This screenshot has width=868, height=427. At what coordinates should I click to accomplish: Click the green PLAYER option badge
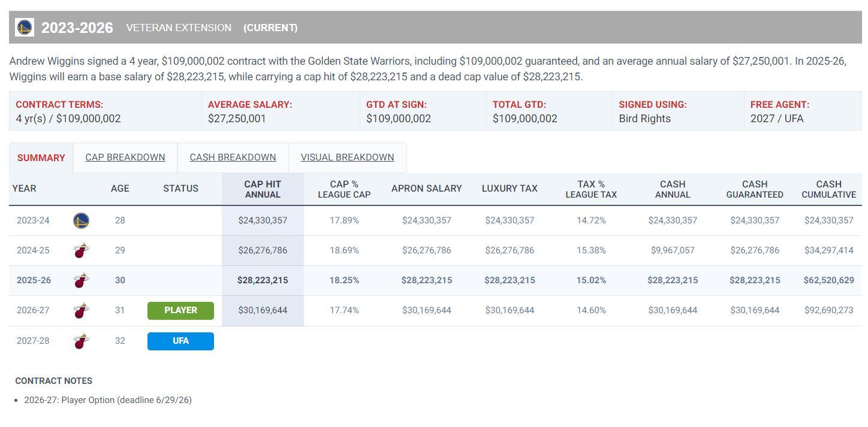[x=180, y=310]
